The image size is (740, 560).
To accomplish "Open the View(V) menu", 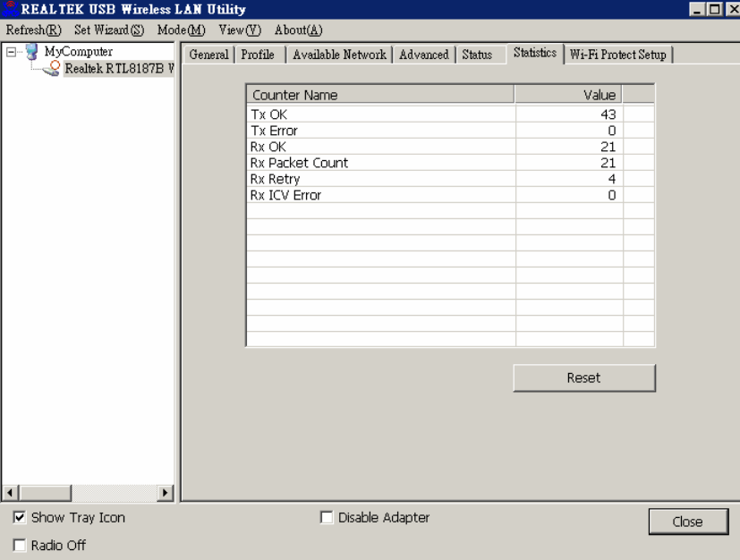I will [x=240, y=30].
